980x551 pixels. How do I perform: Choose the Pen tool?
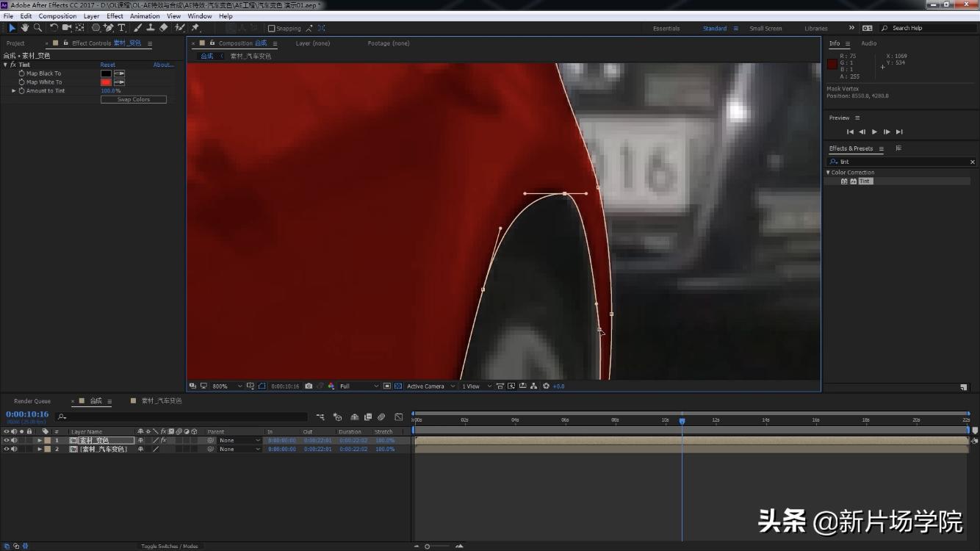pos(109,28)
